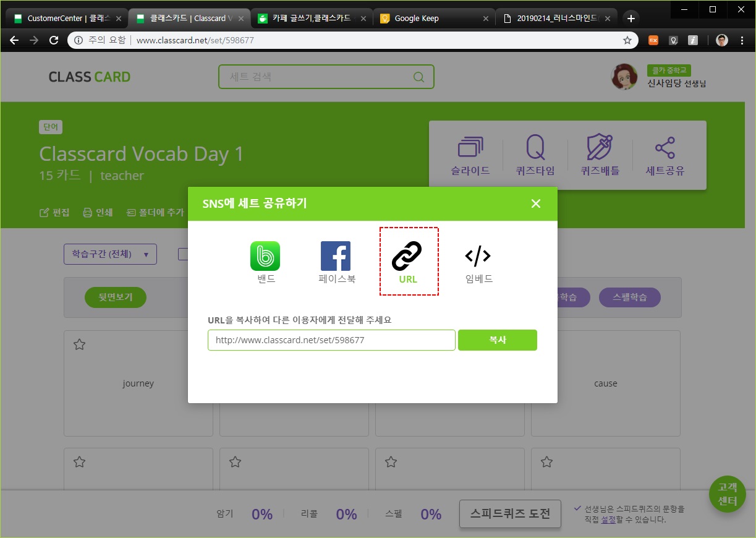This screenshot has height=538, width=756.
Task: Switch to the 카페 글쓰기 tab
Action: tap(311, 19)
